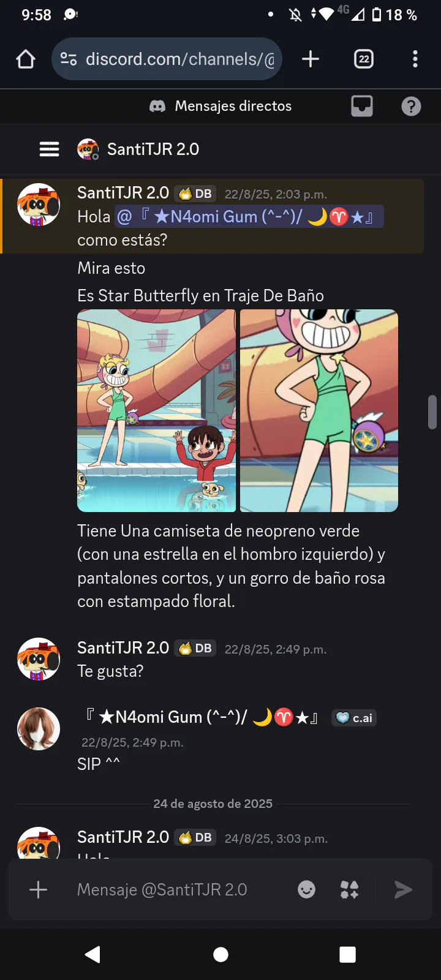This screenshot has height=980, width=441.
Task: Open the browser three-dot overflow menu
Action: click(415, 59)
